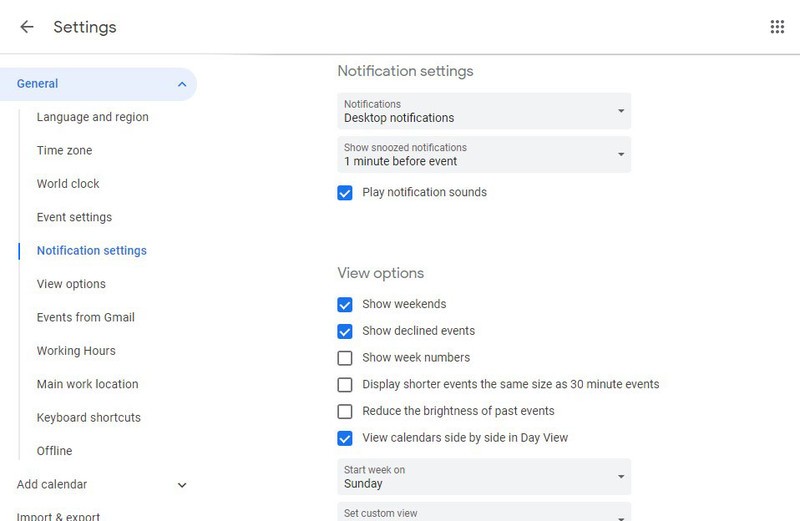Open Working Hours settings
The width and height of the screenshot is (800, 521).
click(76, 351)
